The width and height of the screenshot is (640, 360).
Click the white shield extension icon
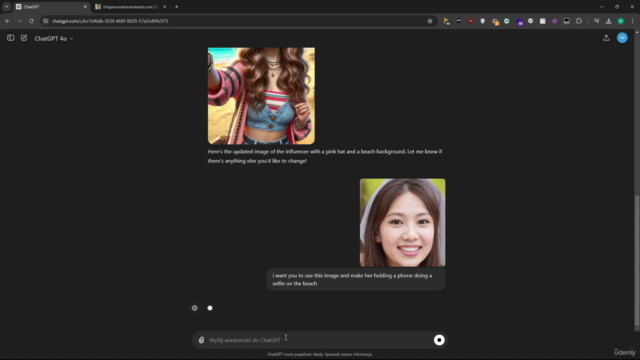pyautogui.click(x=482, y=21)
